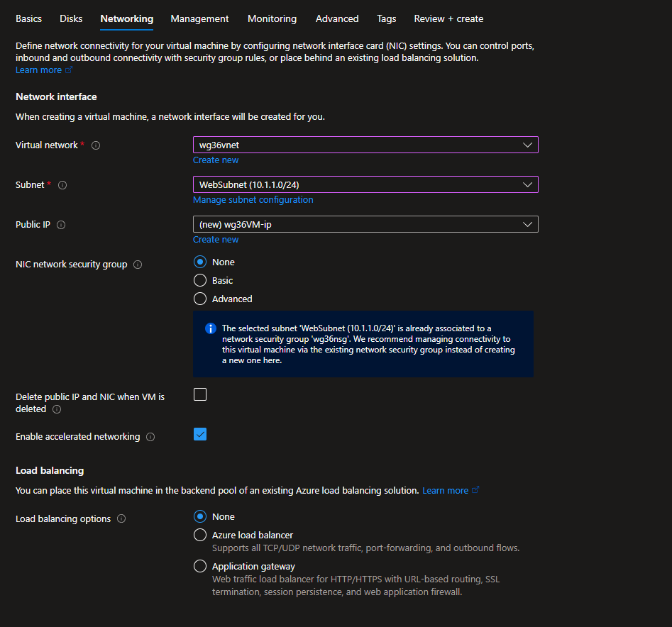Viewport: 672px width, 627px height.
Task: Select Basic NIC network security group option
Action: pos(200,281)
